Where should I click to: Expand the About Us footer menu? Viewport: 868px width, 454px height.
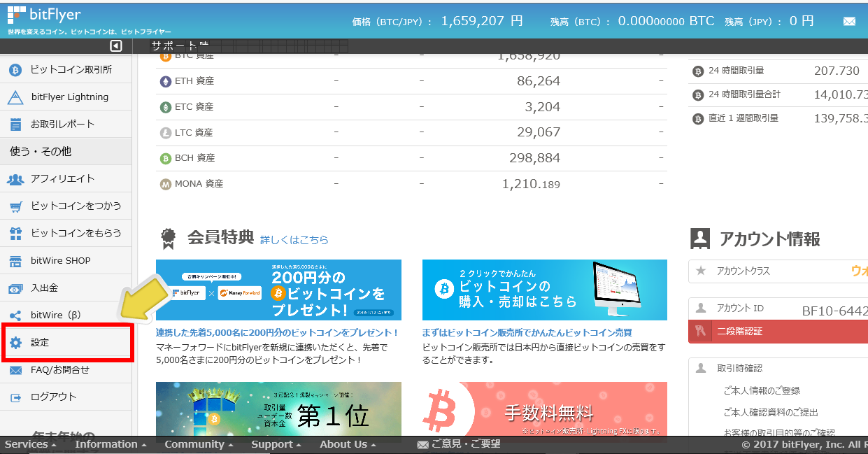(x=348, y=444)
